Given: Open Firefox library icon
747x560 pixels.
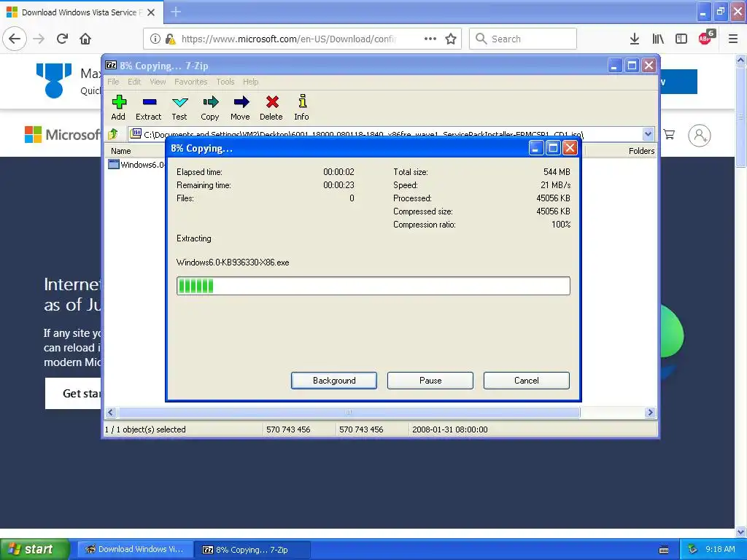Looking at the screenshot, I should point(658,39).
